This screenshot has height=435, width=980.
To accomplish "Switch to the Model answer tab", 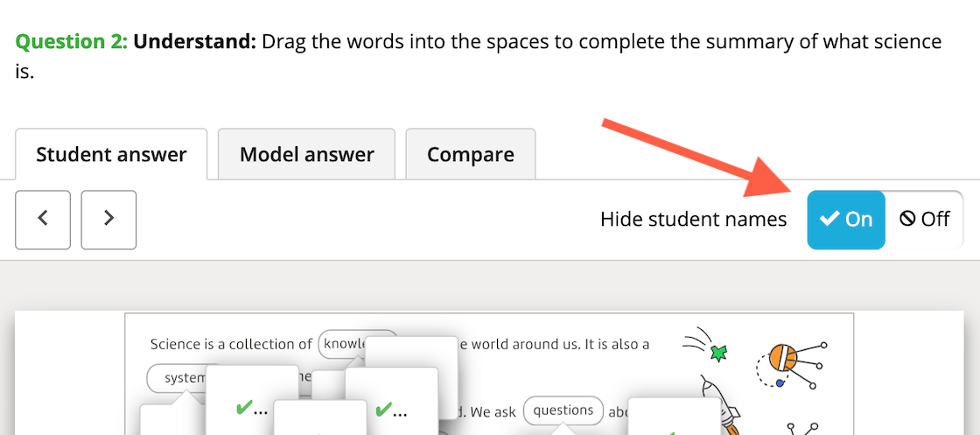I will (x=307, y=154).
